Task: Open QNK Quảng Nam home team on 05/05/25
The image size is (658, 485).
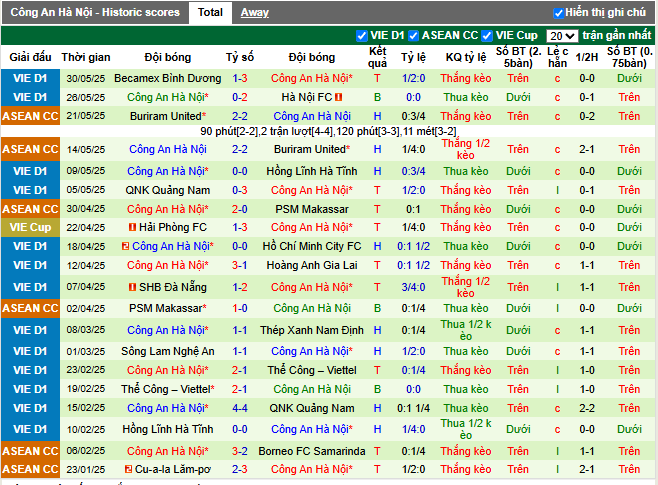Action: (167, 190)
